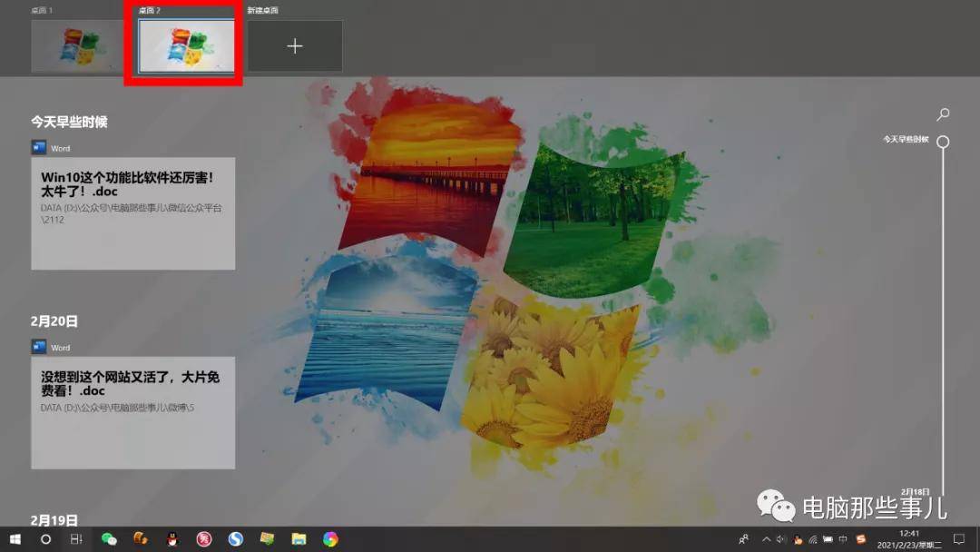Click the orange tray icon beside volume

pyautogui.click(x=798, y=539)
